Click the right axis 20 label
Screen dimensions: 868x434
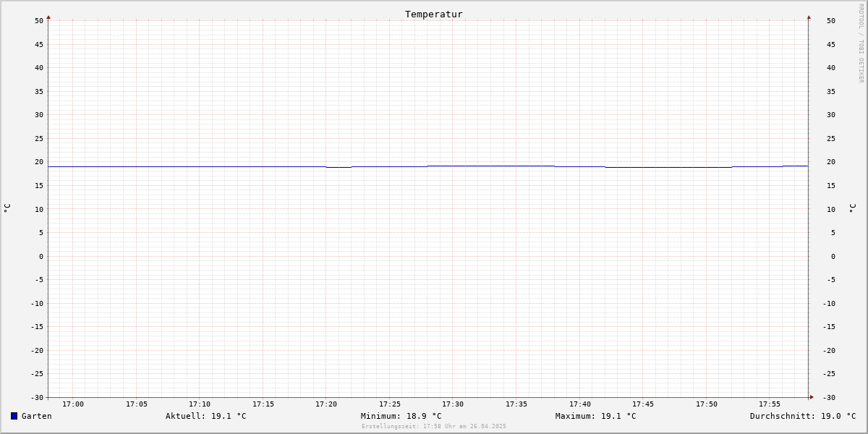[x=831, y=162]
